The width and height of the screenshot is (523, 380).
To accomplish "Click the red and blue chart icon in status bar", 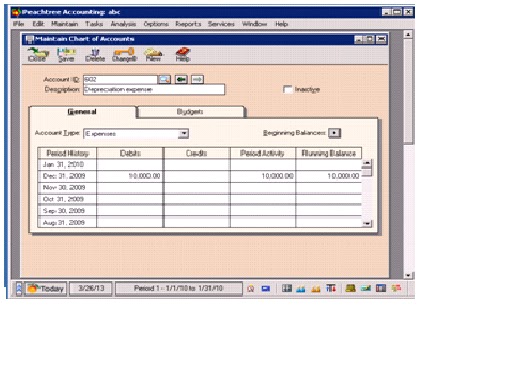I will click(x=331, y=288).
